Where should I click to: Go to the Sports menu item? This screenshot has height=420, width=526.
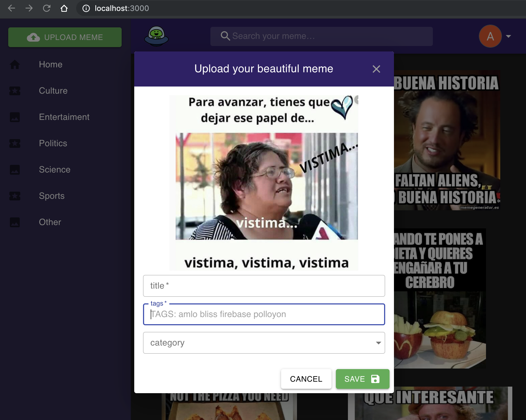52,196
